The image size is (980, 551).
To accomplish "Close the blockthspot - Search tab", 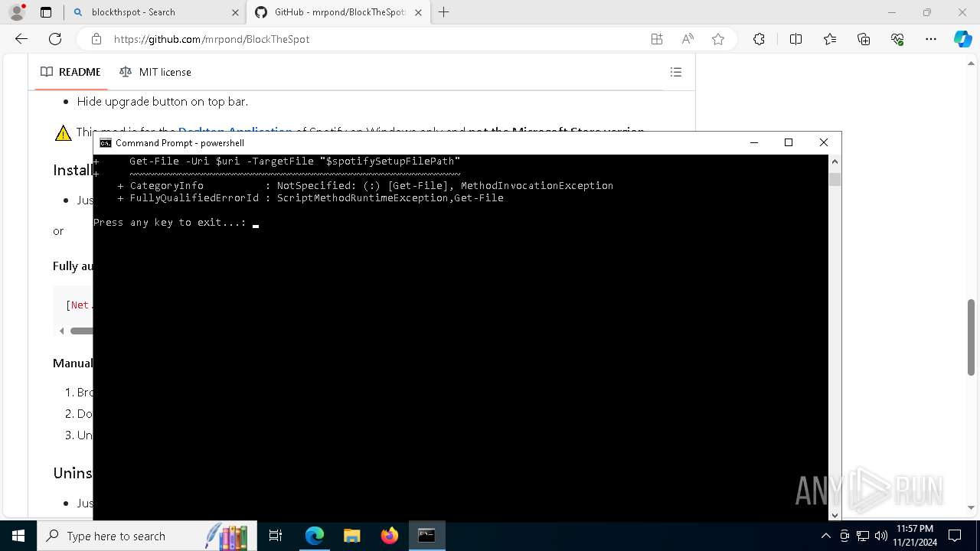I will coord(234,12).
